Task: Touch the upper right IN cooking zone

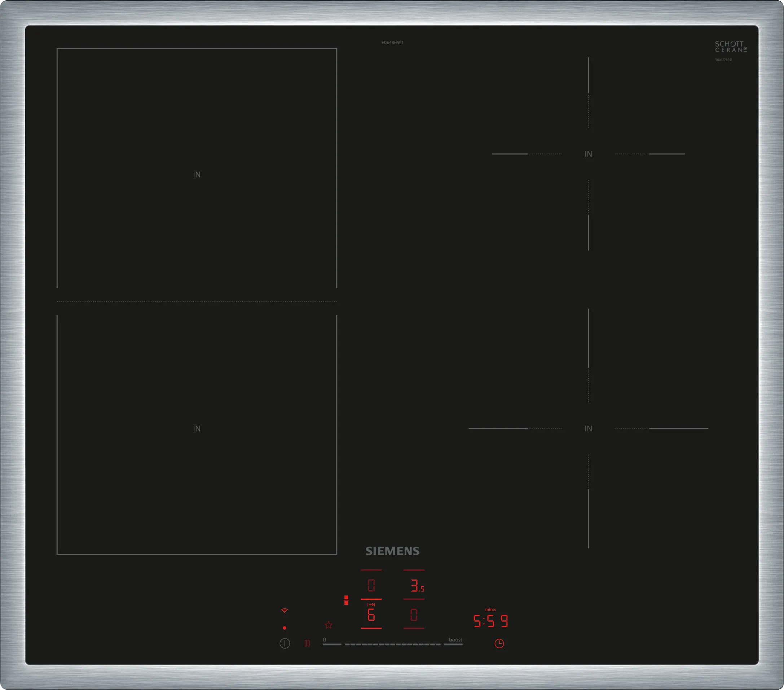Action: [588, 154]
